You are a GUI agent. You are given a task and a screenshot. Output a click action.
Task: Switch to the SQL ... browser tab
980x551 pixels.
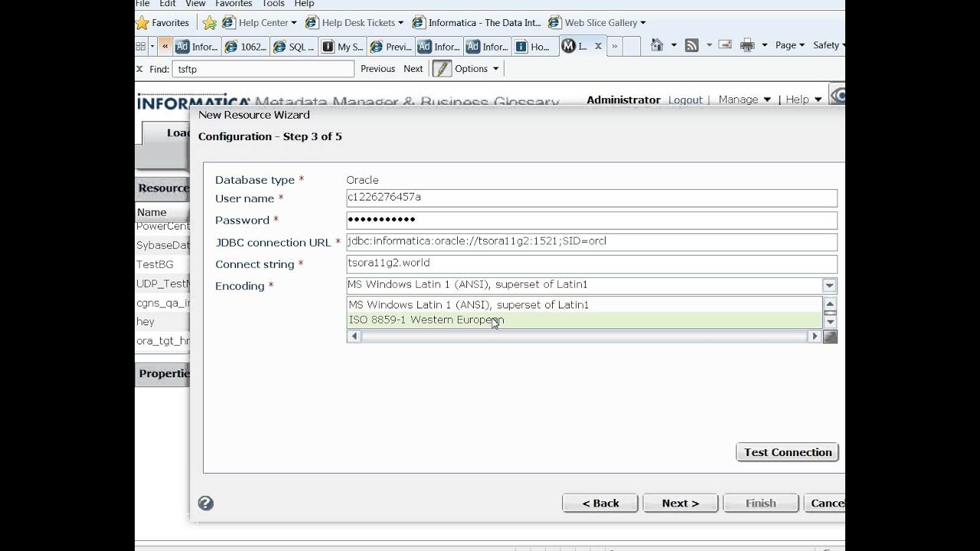click(294, 47)
